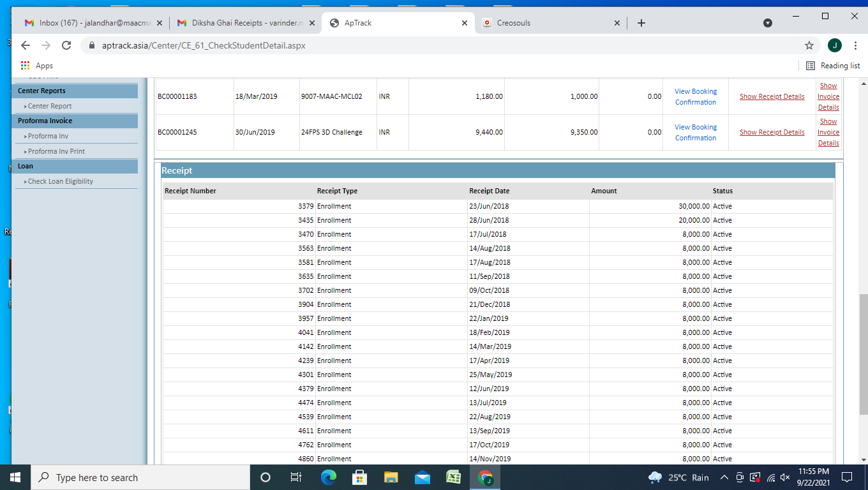Image resolution: width=868 pixels, height=490 pixels.
Task: Reload the ApTrack page
Action: coord(66,45)
